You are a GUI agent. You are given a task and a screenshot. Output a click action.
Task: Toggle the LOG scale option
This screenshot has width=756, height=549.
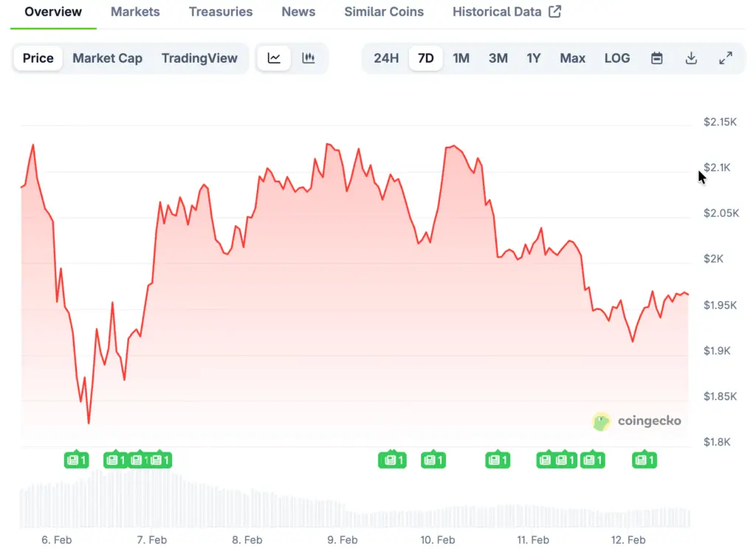point(617,58)
